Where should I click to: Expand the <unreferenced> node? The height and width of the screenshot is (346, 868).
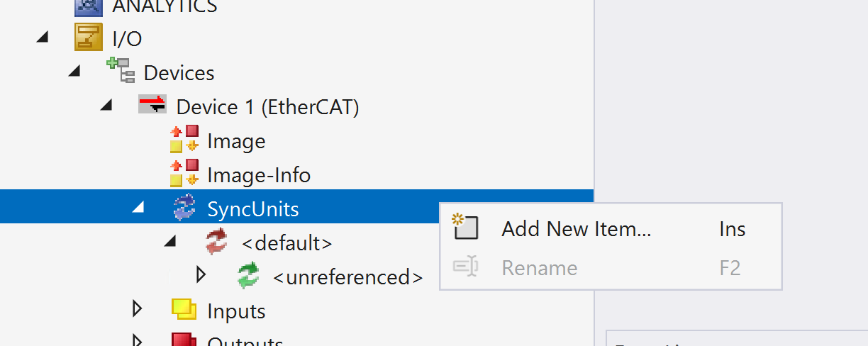pyautogui.click(x=201, y=274)
